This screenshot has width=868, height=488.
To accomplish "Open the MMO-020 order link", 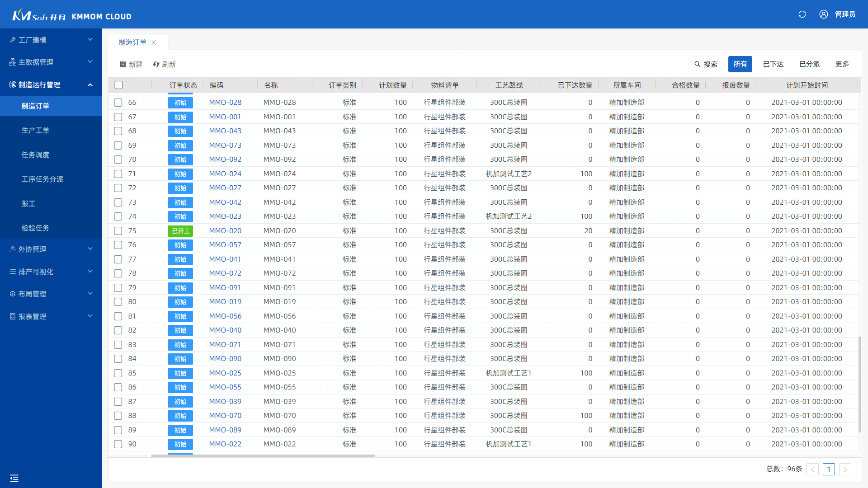I will point(225,231).
